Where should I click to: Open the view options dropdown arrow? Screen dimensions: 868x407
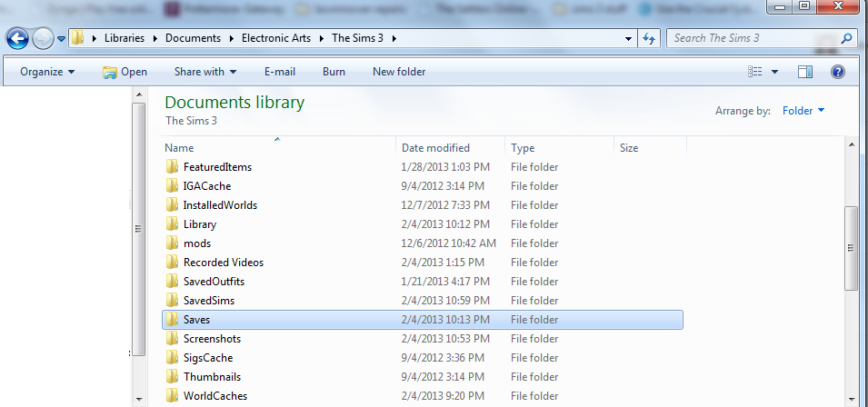point(774,72)
